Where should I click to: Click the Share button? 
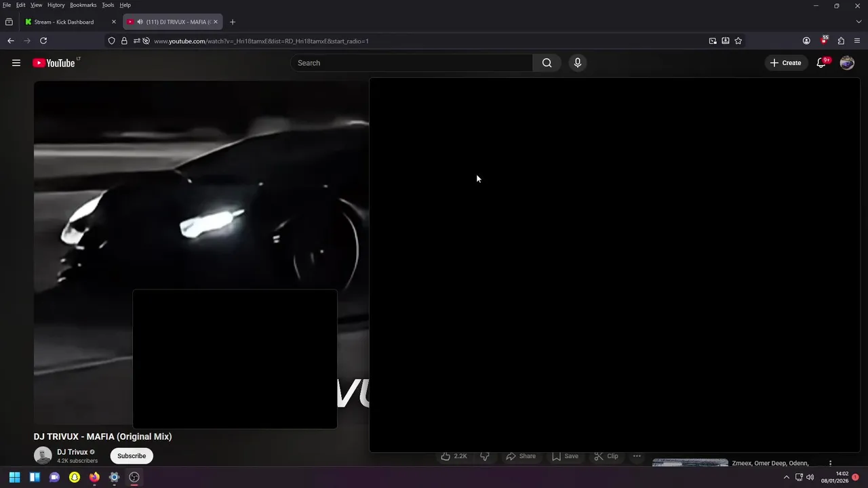coord(521,456)
